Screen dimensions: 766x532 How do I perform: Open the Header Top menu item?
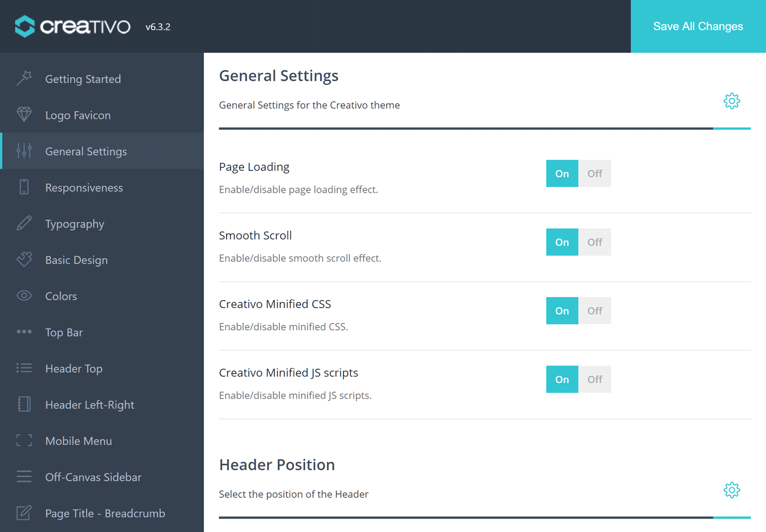point(74,368)
